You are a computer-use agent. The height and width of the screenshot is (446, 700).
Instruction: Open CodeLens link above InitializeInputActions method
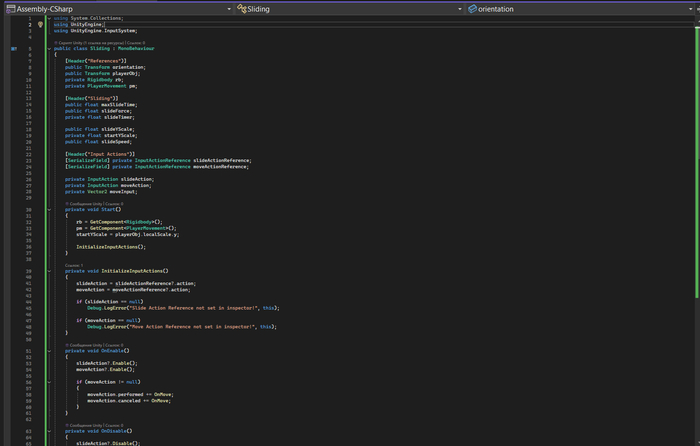click(73, 265)
